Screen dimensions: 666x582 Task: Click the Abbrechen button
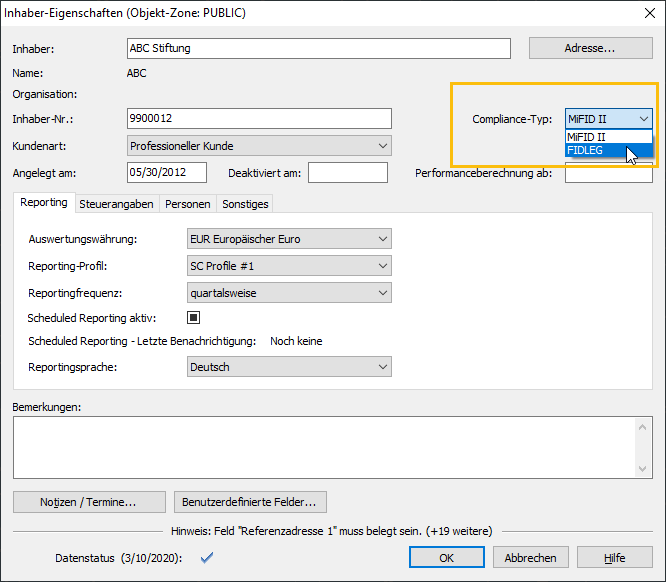point(531,558)
